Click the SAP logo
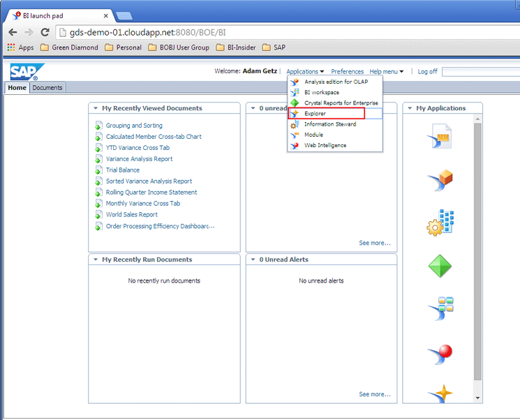The image size is (520, 420). (x=27, y=72)
